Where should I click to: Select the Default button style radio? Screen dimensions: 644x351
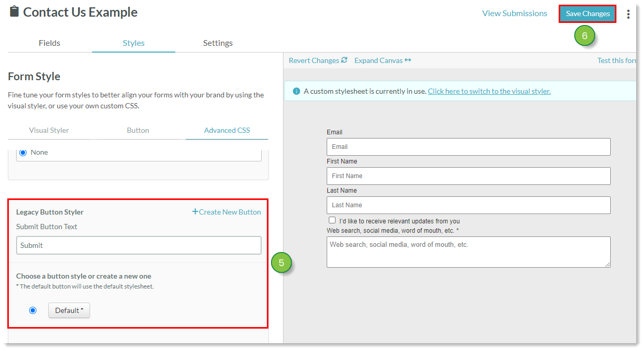33,310
